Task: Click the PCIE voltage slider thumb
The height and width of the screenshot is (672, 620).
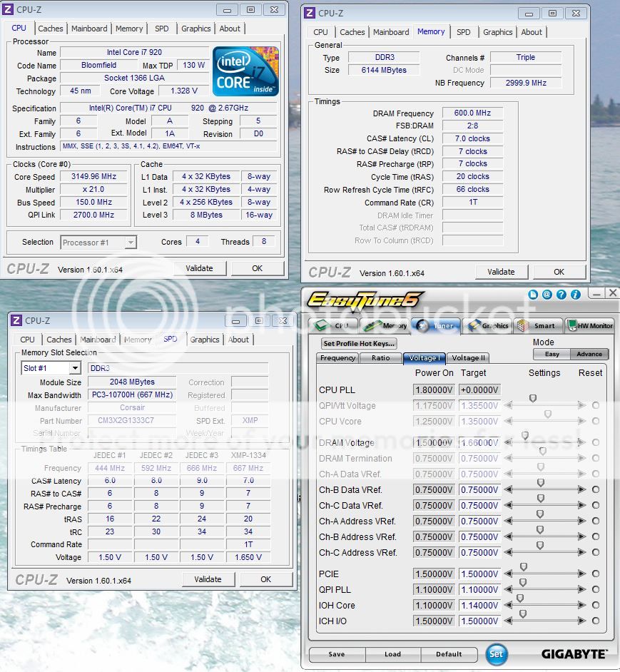Action: tap(524, 567)
